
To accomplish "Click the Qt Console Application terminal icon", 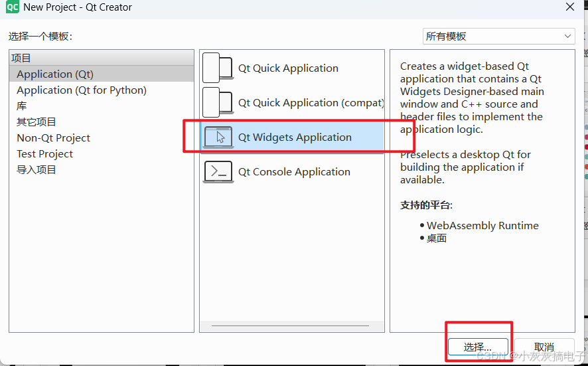I will (x=218, y=172).
